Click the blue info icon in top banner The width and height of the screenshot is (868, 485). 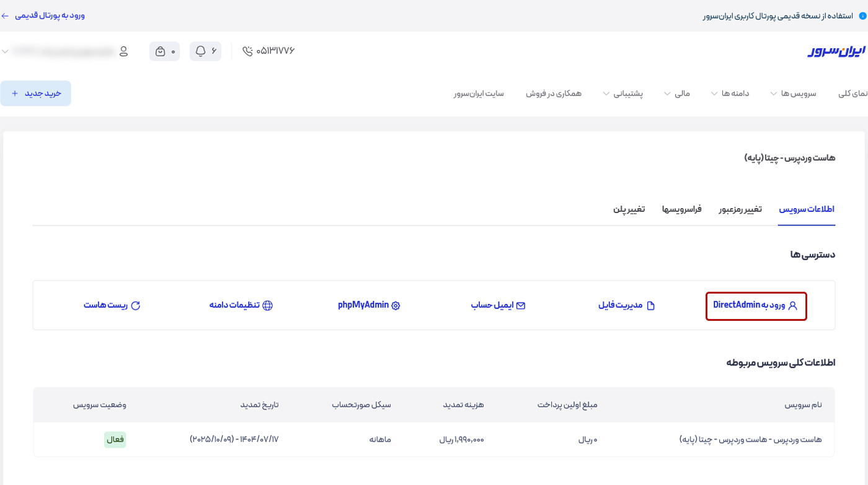(862, 15)
